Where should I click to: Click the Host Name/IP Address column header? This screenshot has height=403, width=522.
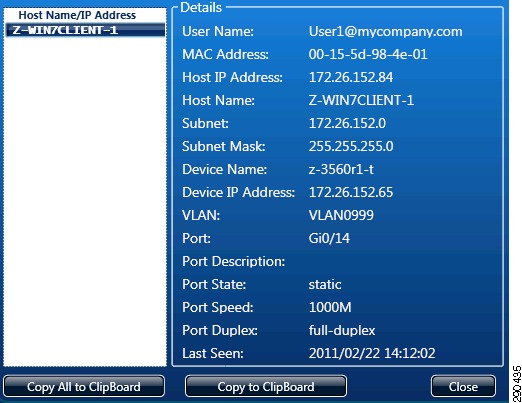click(x=77, y=15)
